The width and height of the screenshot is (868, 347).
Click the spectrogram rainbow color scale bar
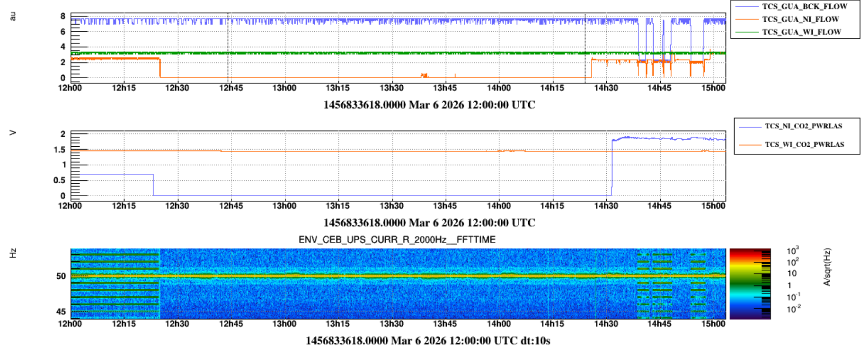tap(750, 284)
